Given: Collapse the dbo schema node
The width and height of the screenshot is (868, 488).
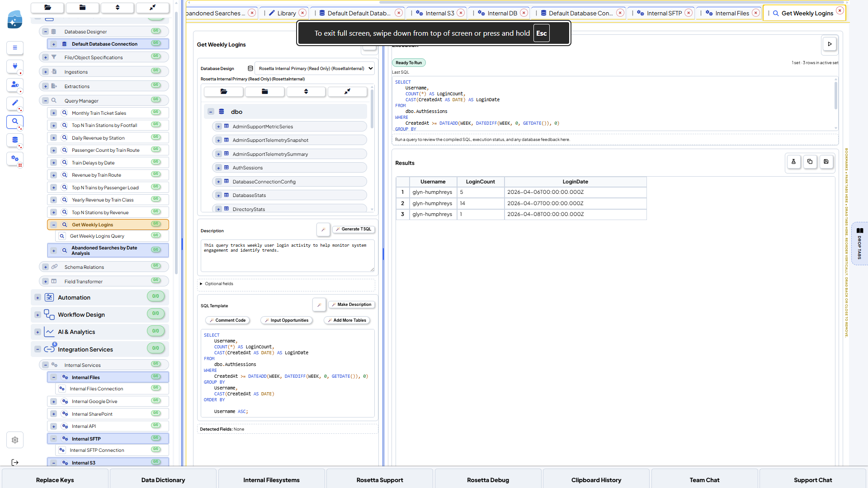Looking at the screenshot, I should point(211,111).
